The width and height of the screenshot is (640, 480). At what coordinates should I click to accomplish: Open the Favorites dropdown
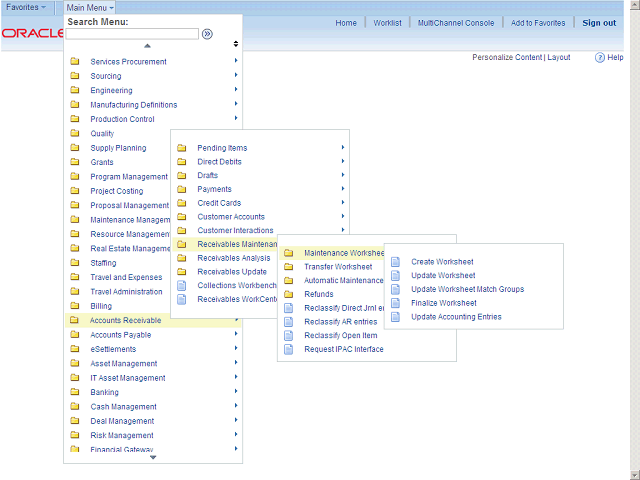coord(26,7)
